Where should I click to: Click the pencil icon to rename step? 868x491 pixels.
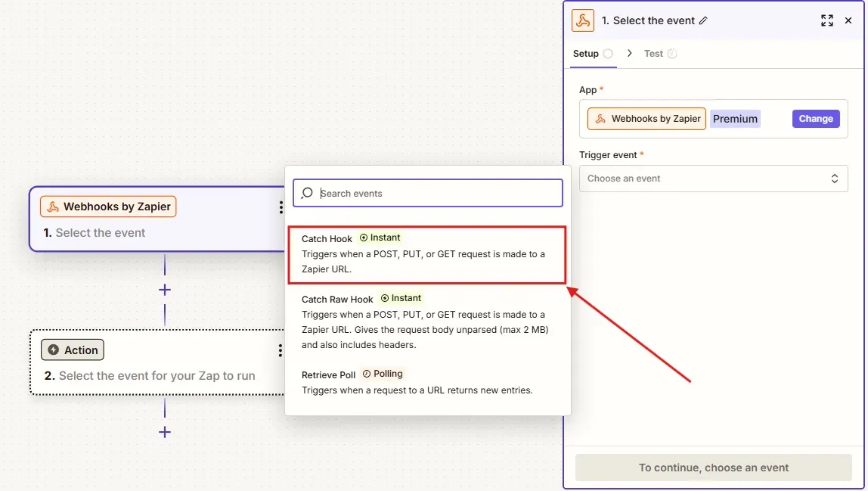pos(703,20)
